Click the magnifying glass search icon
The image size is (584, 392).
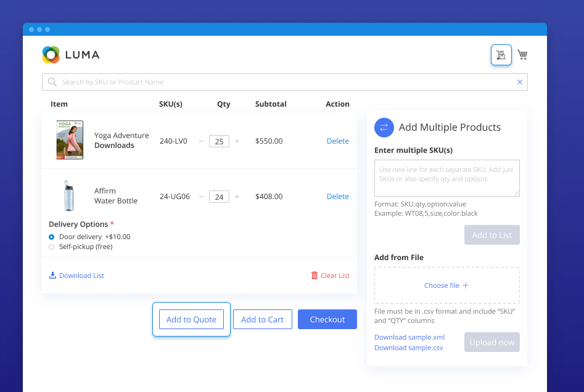tap(52, 82)
